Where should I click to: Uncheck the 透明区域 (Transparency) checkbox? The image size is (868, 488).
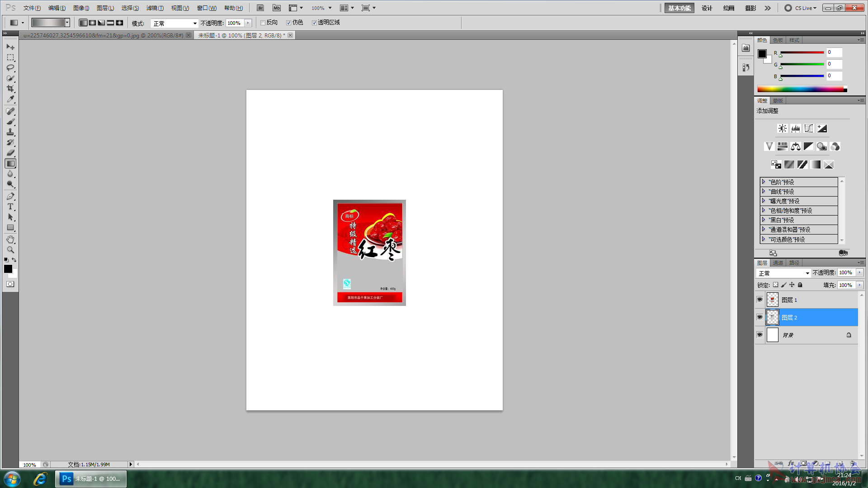point(314,23)
